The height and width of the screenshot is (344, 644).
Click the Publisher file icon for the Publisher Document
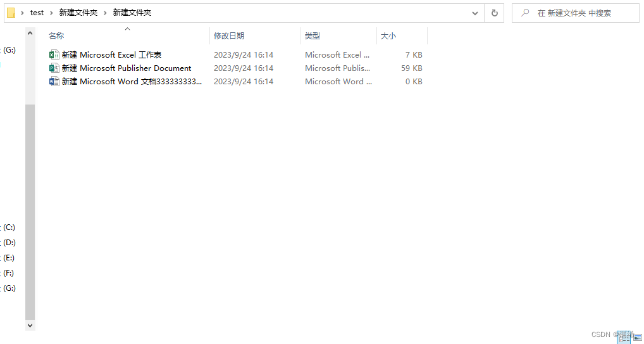coord(54,68)
